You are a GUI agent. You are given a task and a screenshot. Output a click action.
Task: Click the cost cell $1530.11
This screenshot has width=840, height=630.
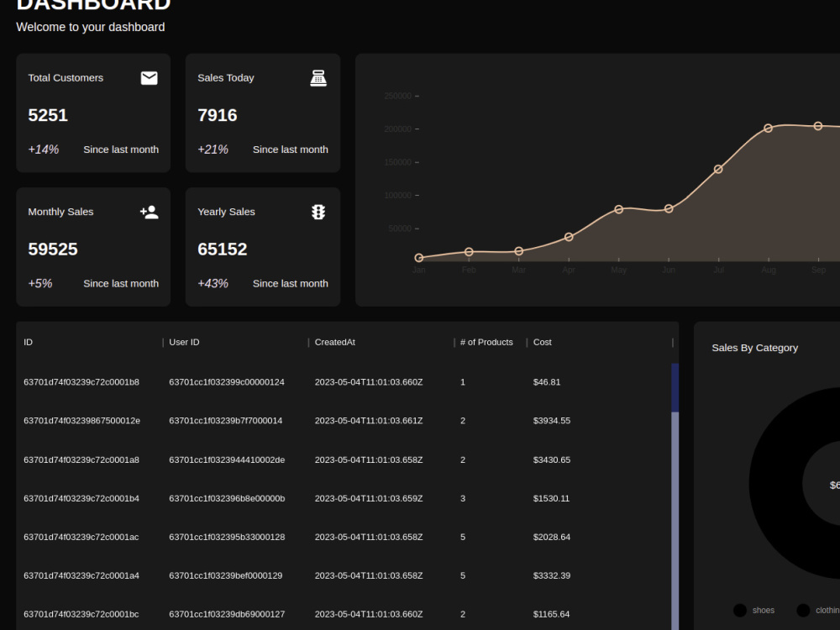[x=551, y=498]
